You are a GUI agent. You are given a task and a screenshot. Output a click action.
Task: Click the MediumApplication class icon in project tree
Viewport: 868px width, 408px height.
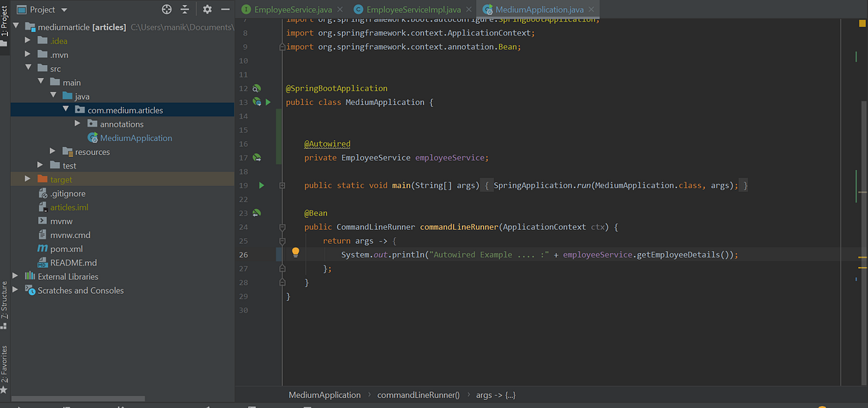pos(93,138)
